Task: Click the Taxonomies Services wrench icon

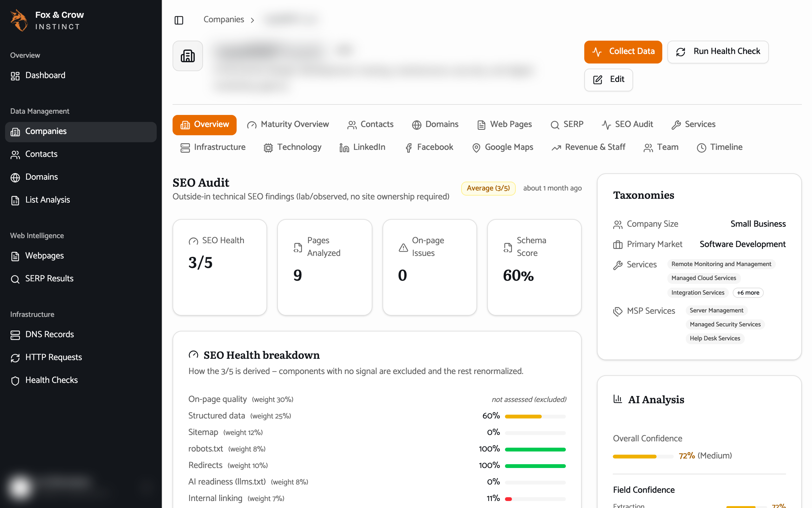Action: tap(617, 265)
